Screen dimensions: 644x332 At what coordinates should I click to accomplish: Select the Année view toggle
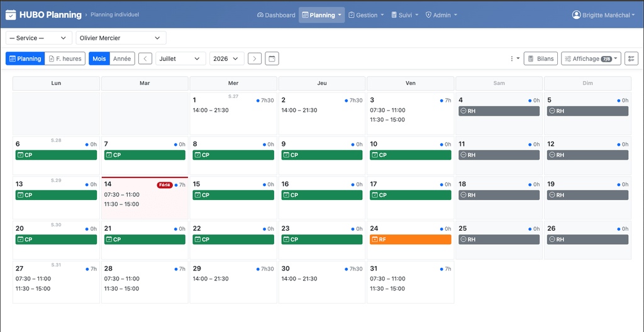pyautogui.click(x=122, y=58)
